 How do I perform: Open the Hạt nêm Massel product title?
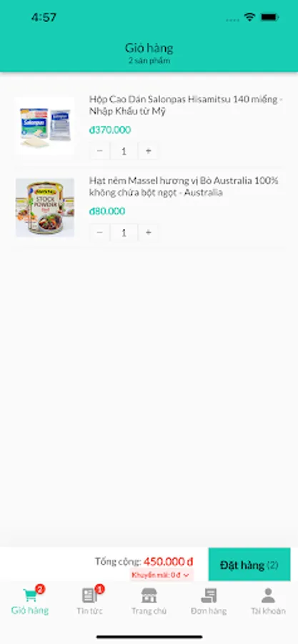184,187
